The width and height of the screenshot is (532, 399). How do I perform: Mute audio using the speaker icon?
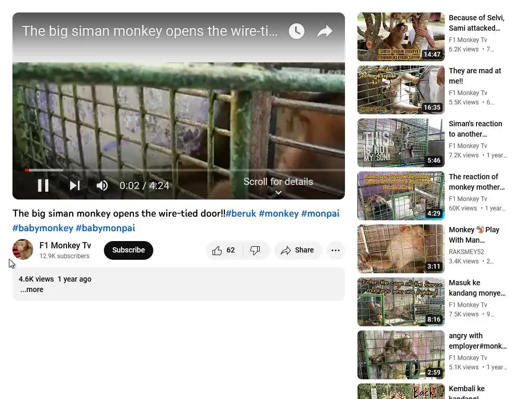pyautogui.click(x=102, y=185)
